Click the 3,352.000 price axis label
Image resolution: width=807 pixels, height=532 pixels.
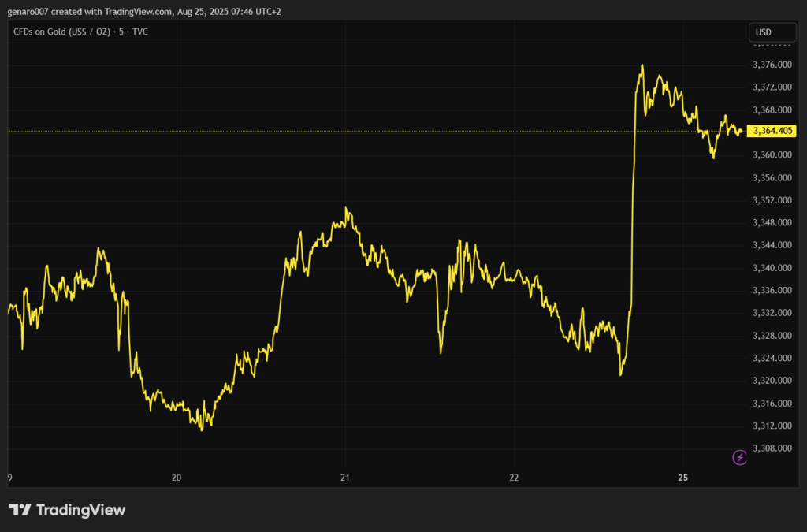[772, 200]
